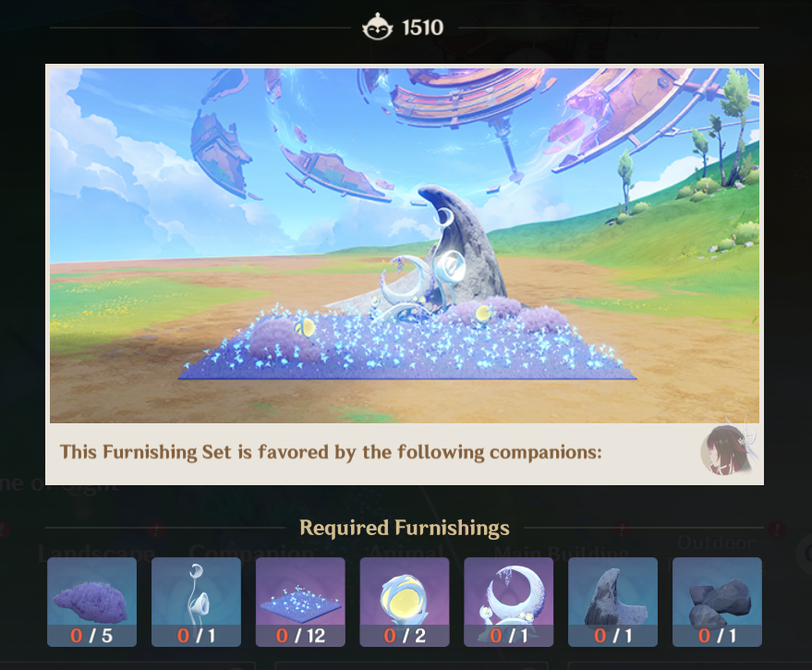This screenshot has height=670, width=812.
Task: Open the furnishing set preview image
Action: point(405,246)
